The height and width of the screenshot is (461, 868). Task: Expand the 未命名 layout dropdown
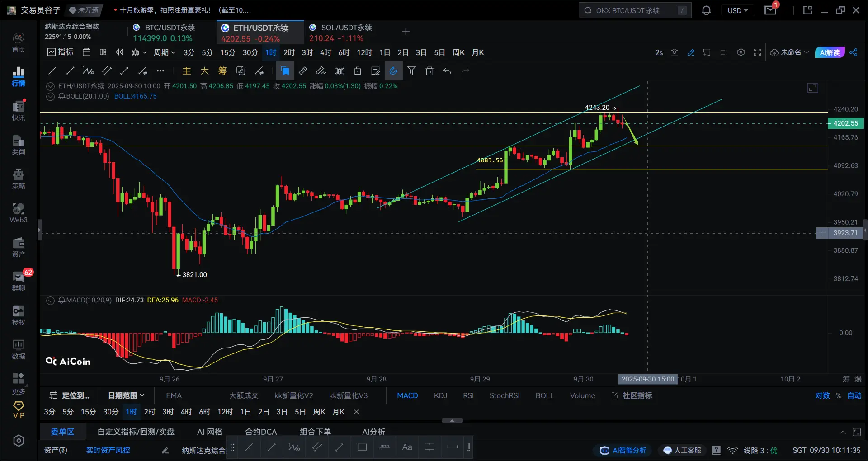[x=789, y=52]
